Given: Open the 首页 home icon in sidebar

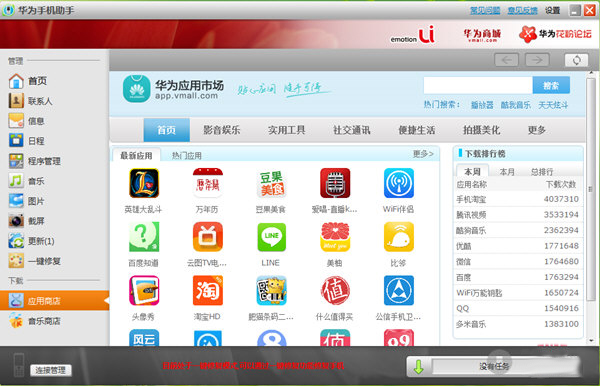Looking at the screenshot, I should tap(16, 81).
